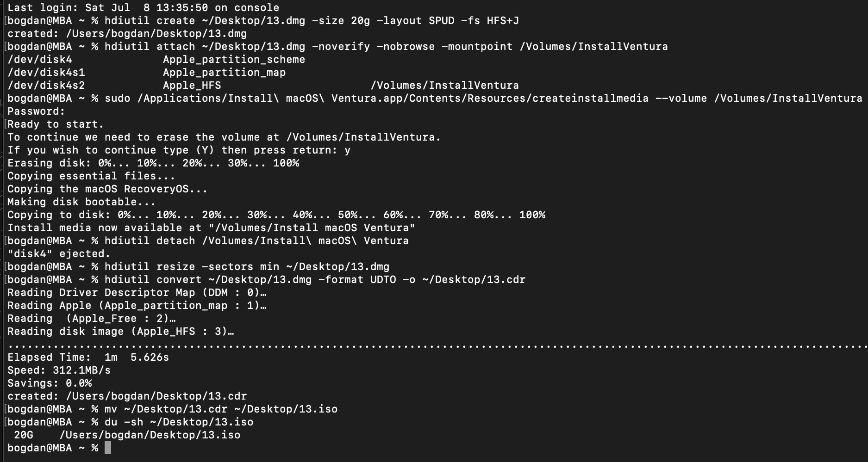Click the "Copying the macOS RecoveryOS..." line
Screen dimensions: 868x462
coord(107,189)
